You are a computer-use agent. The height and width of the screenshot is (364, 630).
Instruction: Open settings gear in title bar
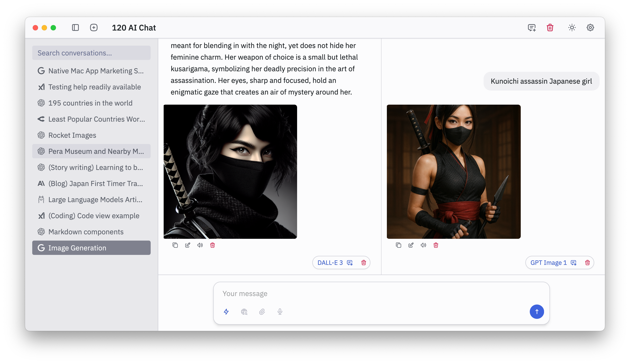pos(590,28)
